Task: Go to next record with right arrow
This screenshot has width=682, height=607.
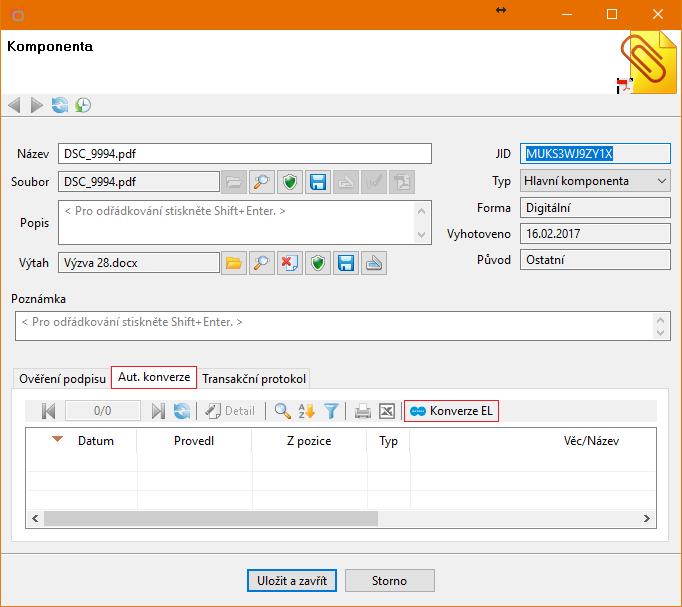Action: [x=37, y=105]
